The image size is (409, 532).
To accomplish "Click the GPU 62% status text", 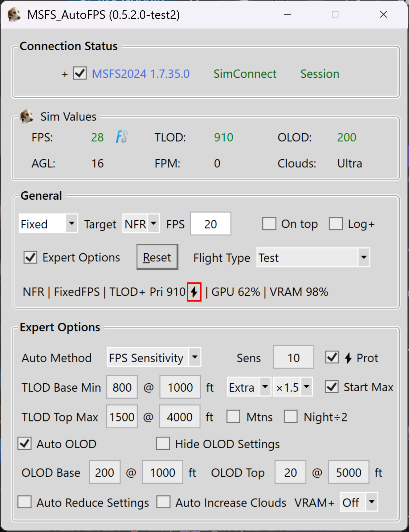I will (236, 292).
